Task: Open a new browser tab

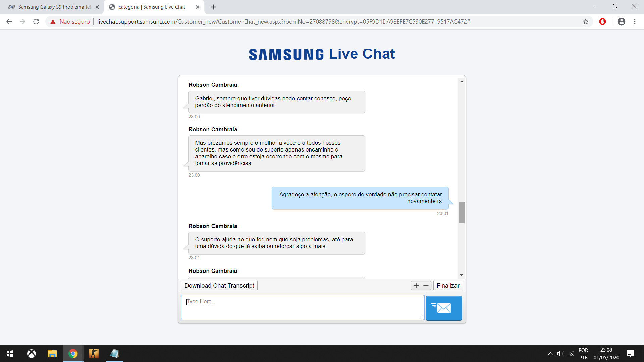Action: (213, 7)
